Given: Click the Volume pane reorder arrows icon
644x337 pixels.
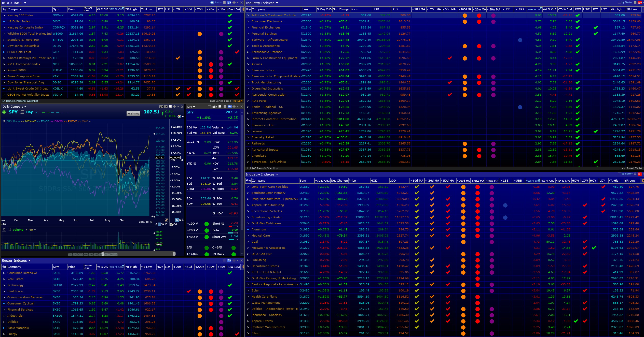Looking at the screenshot, I should click(10, 229).
